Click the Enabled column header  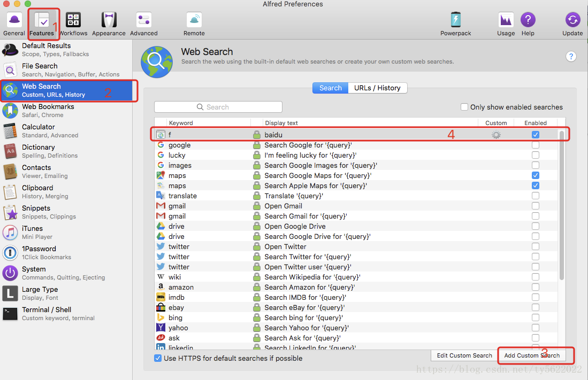(x=535, y=123)
